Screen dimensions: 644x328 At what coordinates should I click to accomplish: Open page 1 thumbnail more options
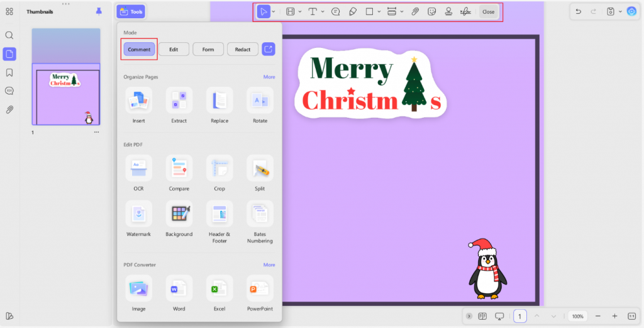(x=96, y=132)
